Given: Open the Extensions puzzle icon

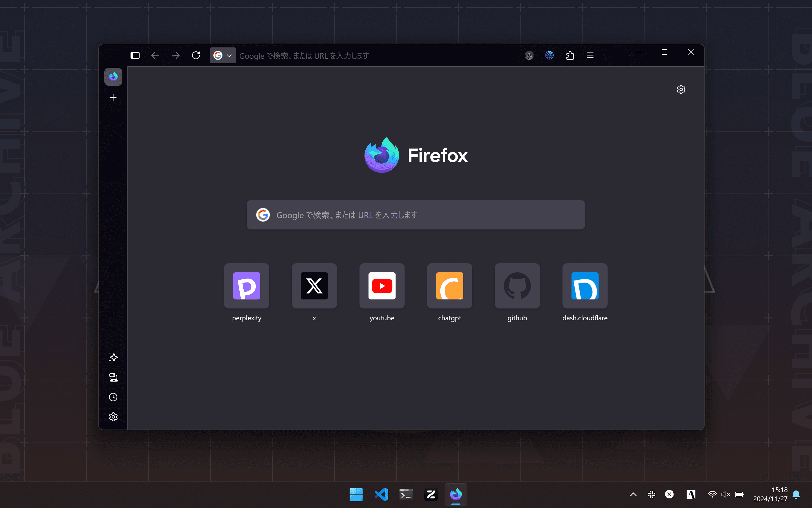Looking at the screenshot, I should (570, 55).
